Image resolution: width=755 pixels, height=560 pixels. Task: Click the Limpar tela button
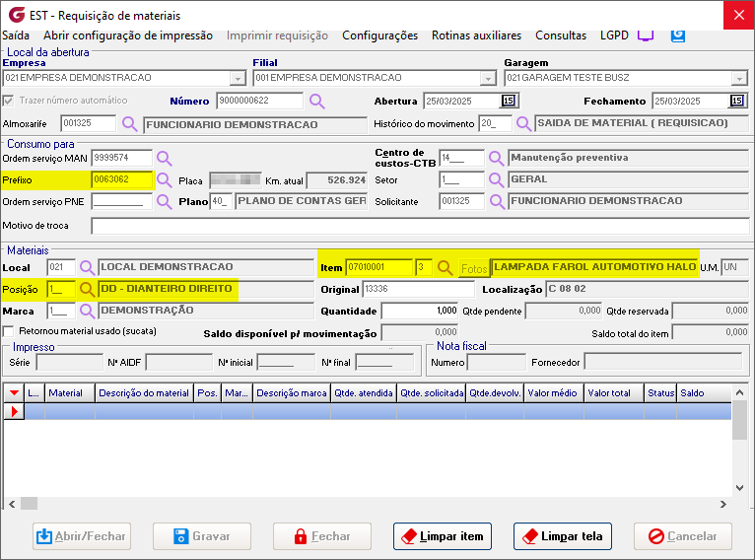[x=563, y=536]
